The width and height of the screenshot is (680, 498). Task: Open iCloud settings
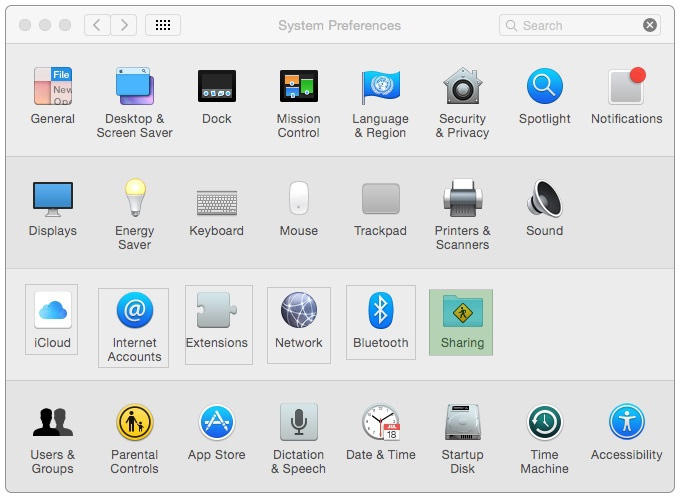[x=52, y=320]
